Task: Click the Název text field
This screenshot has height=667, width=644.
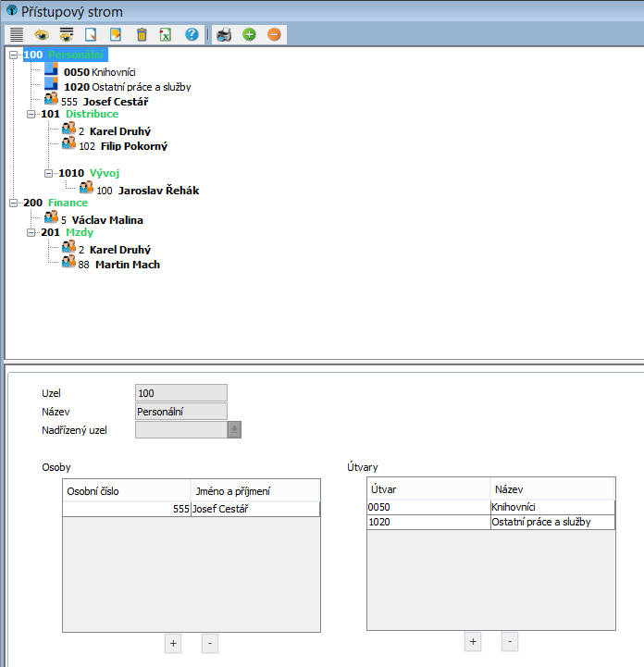Action: (x=180, y=411)
